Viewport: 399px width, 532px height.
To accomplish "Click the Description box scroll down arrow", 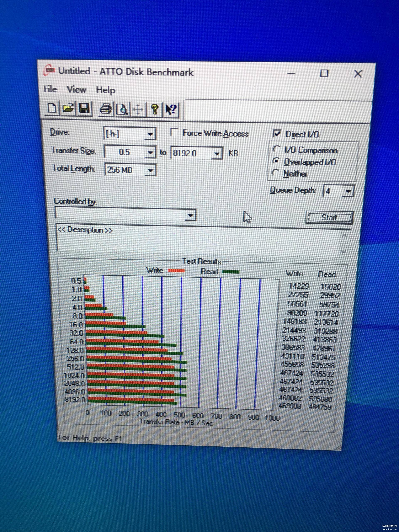I will (343, 252).
